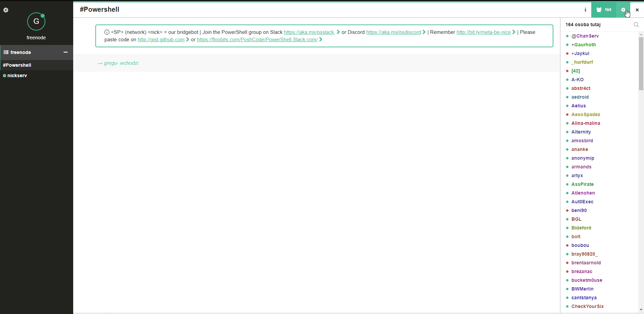Select the freenode network row
This screenshot has height=314, width=644.
(x=37, y=52)
